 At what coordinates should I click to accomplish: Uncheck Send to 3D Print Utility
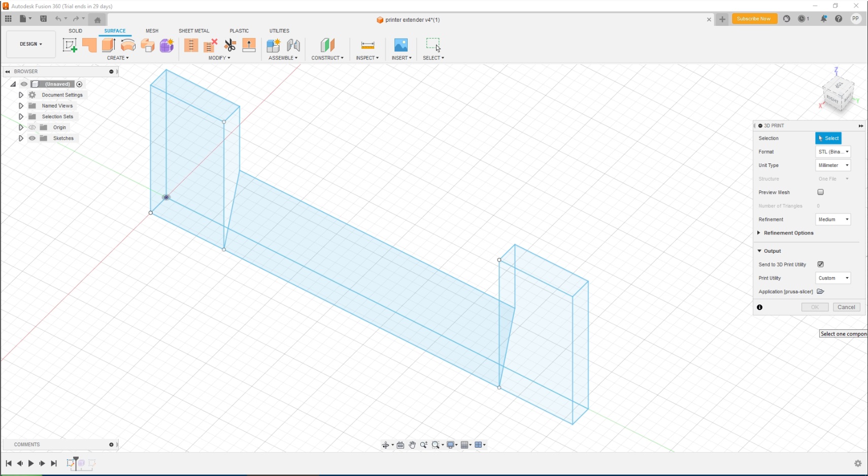coord(820,264)
